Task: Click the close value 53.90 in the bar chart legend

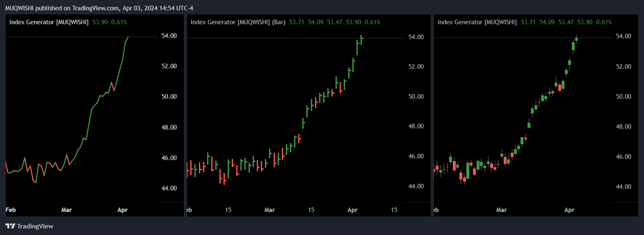Action: point(354,22)
